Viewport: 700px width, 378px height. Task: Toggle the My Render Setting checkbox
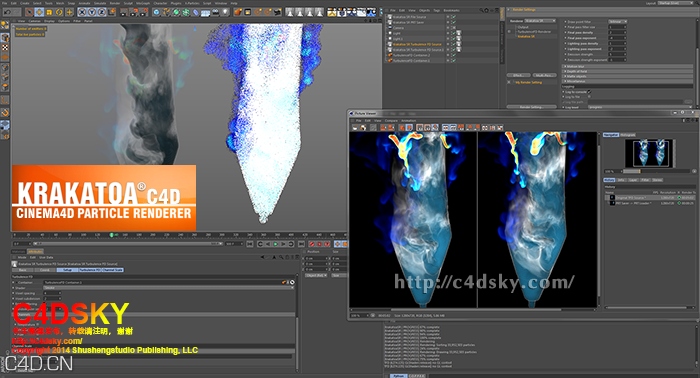509,82
